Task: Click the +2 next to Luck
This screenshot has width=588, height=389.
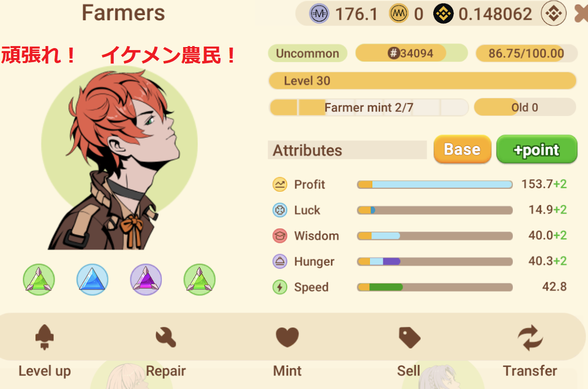Action: pyautogui.click(x=560, y=209)
